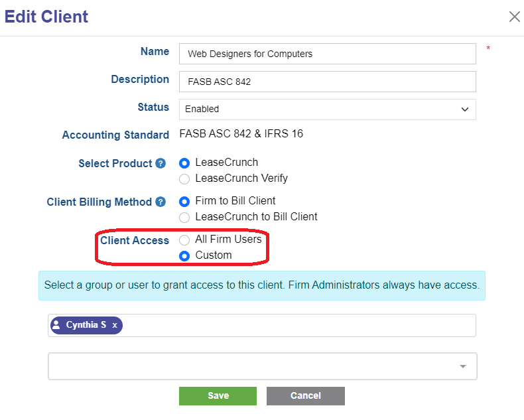Choose LeaseCrunch to Bill Client option
The width and height of the screenshot is (524, 420).
[184, 218]
